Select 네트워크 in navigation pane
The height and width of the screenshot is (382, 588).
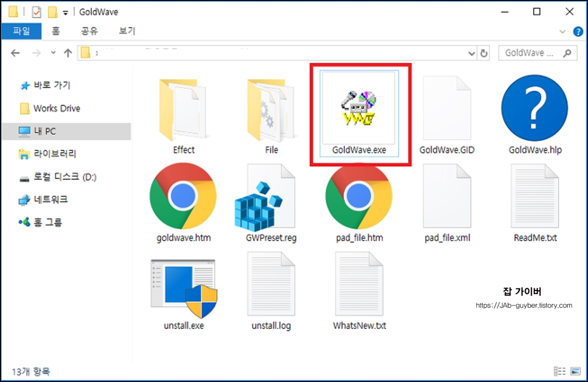coord(43,200)
